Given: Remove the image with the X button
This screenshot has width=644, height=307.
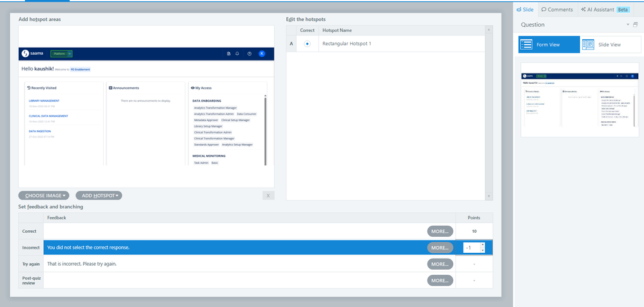Looking at the screenshot, I should click(x=268, y=195).
